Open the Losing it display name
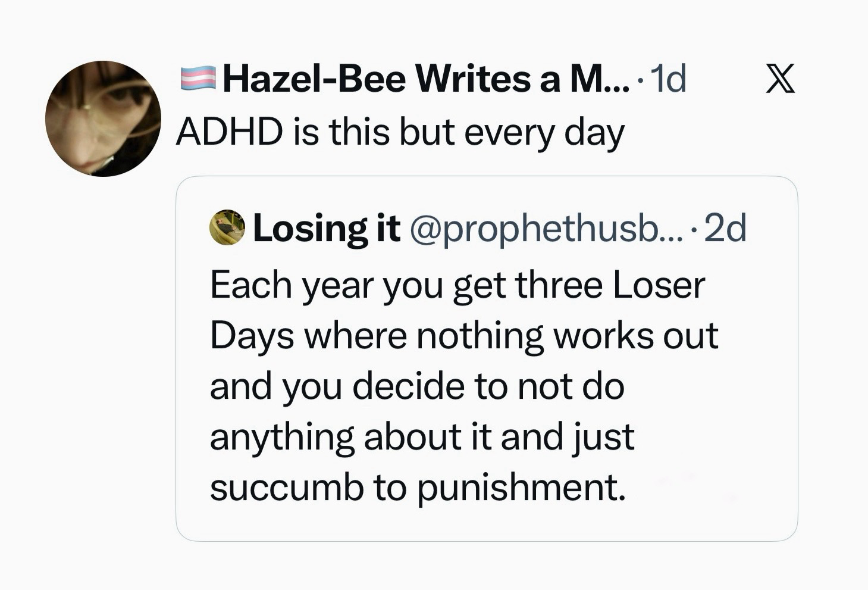Screen dimensions: 868x590 pyautogui.click(x=327, y=229)
